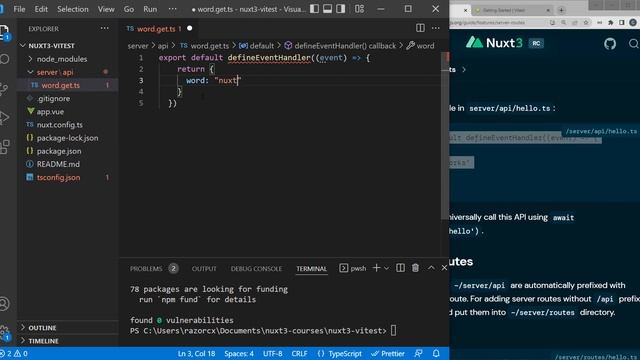
Task: Change line ending via CRLF
Action: [x=299, y=353]
